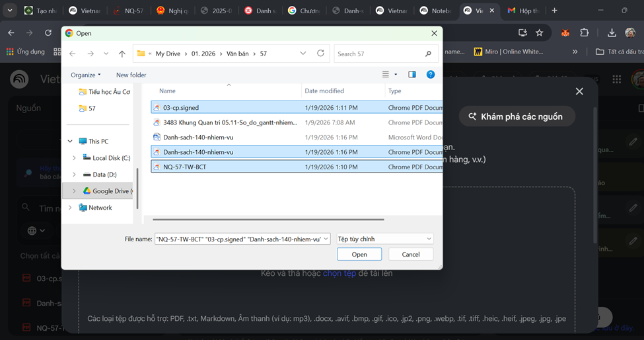Image resolution: width=644 pixels, height=340 pixels.
Task: Click the change view layout icon
Action: pos(386,75)
